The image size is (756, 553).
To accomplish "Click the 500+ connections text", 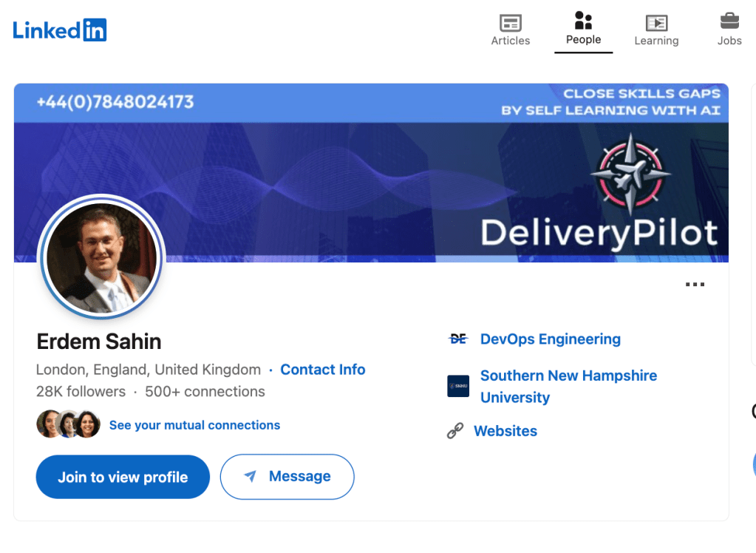I will click(205, 391).
